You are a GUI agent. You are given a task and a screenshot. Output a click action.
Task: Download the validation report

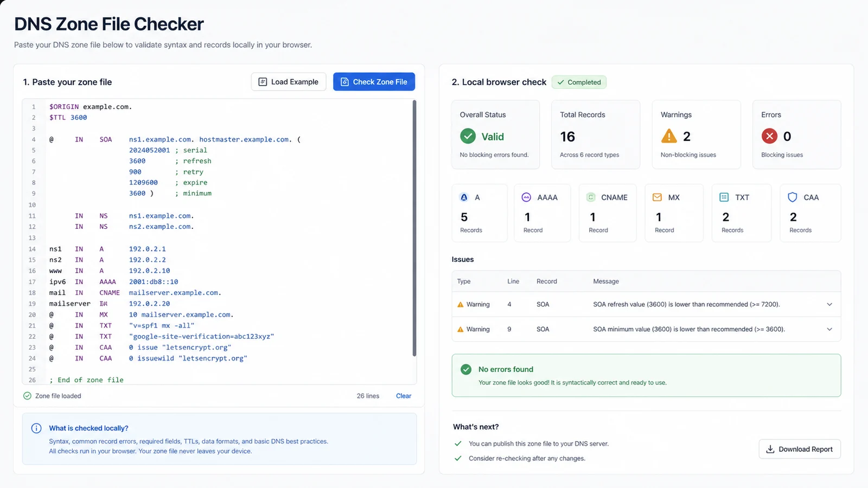[x=800, y=449]
